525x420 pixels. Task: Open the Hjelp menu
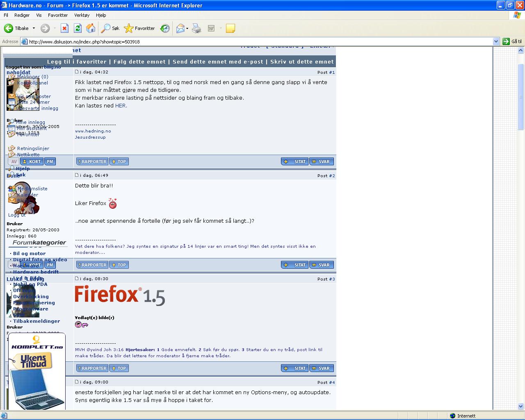pos(101,15)
